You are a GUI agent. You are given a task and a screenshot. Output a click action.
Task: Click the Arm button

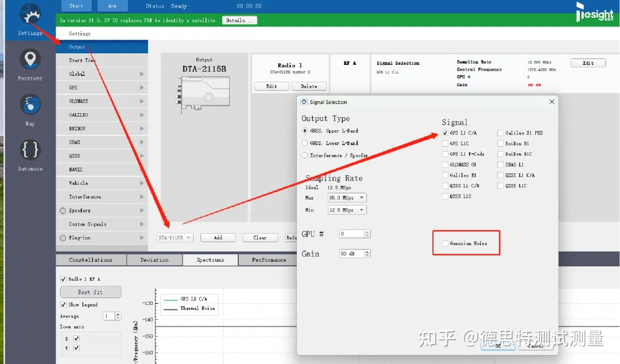click(x=113, y=6)
